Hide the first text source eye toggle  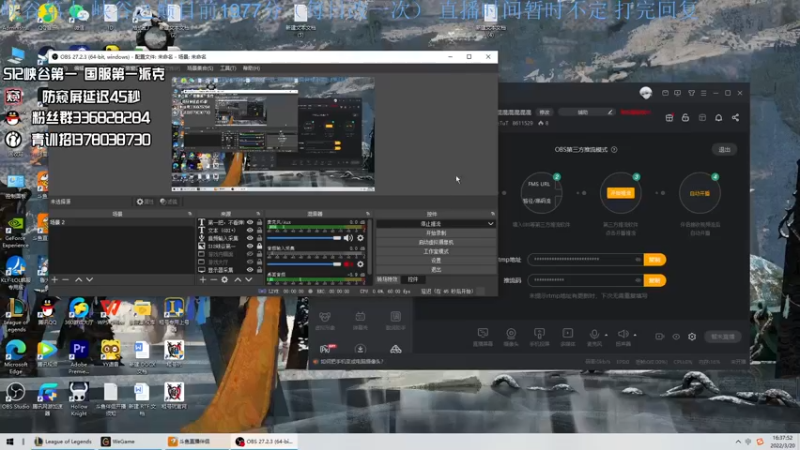[250, 222]
